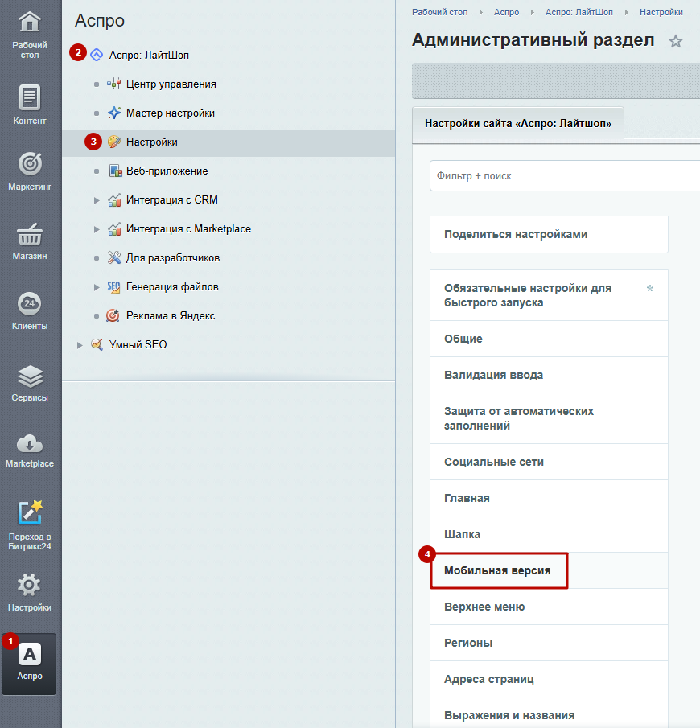The height and width of the screenshot is (728, 700).
Task: Open the Социальные сети settings section
Action: click(x=549, y=462)
